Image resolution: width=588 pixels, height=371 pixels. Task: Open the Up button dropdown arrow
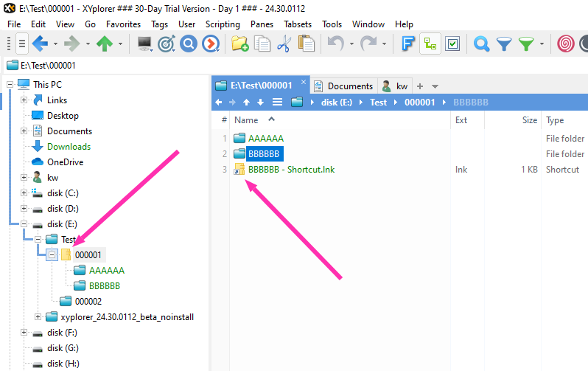[120, 44]
